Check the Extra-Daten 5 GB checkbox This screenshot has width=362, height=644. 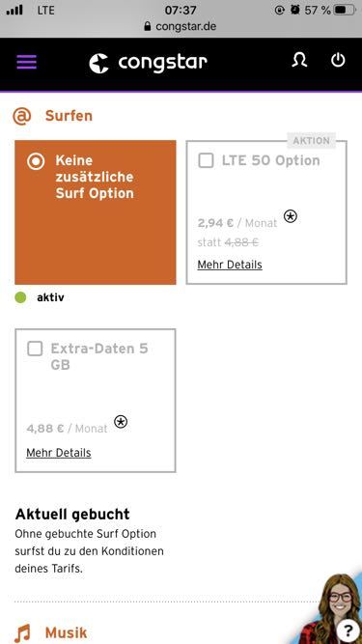coord(35,349)
